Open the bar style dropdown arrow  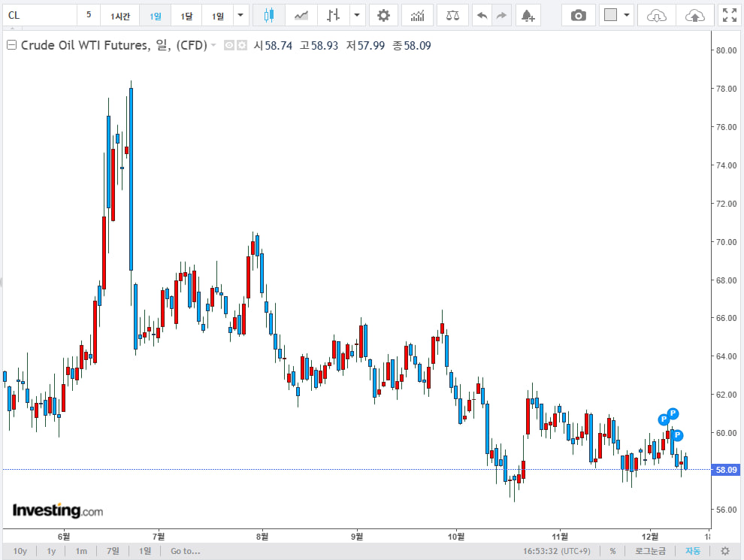click(x=356, y=15)
